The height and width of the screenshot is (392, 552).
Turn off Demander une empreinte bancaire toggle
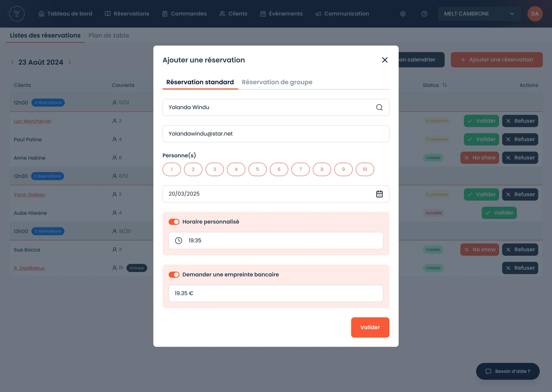(x=174, y=275)
